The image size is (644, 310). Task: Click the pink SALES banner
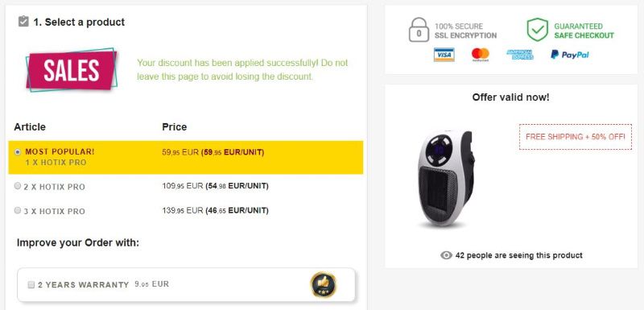(x=72, y=70)
